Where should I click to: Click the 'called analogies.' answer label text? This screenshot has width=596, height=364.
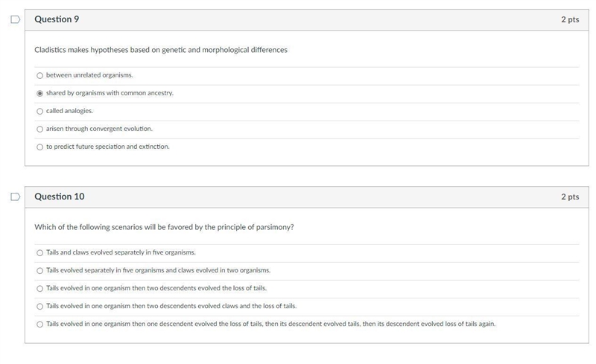[69, 111]
